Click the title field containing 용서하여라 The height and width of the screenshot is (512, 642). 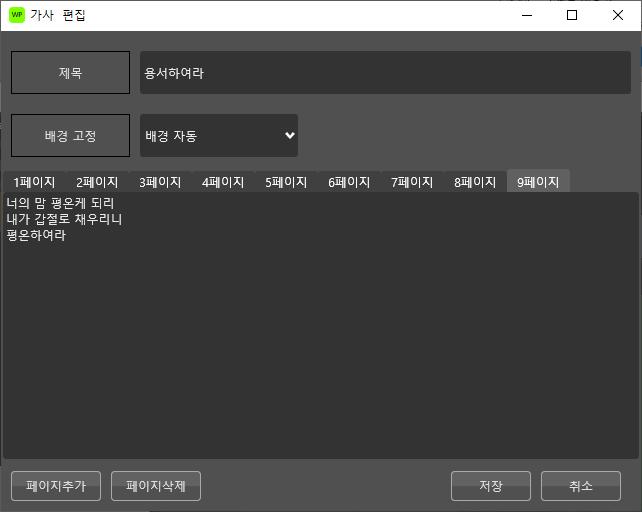(x=385, y=72)
